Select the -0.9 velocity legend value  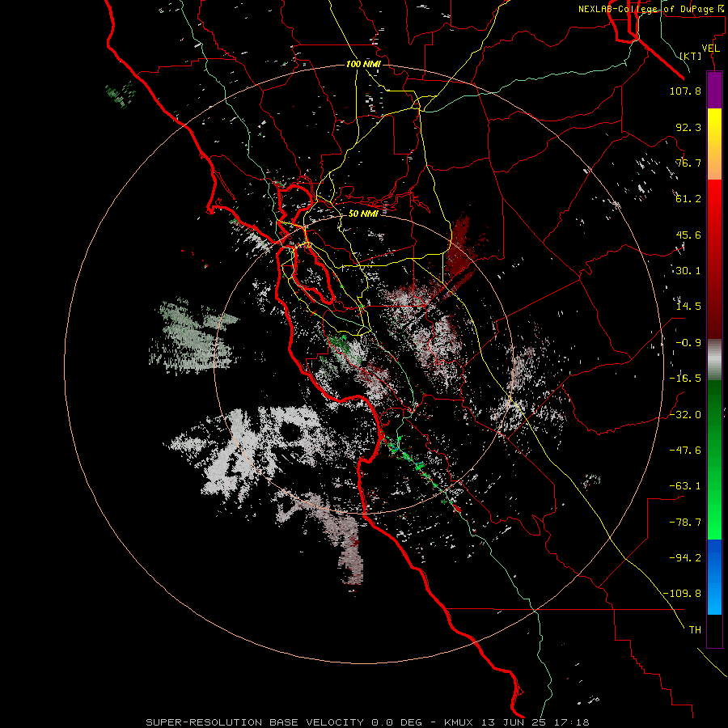(688, 343)
